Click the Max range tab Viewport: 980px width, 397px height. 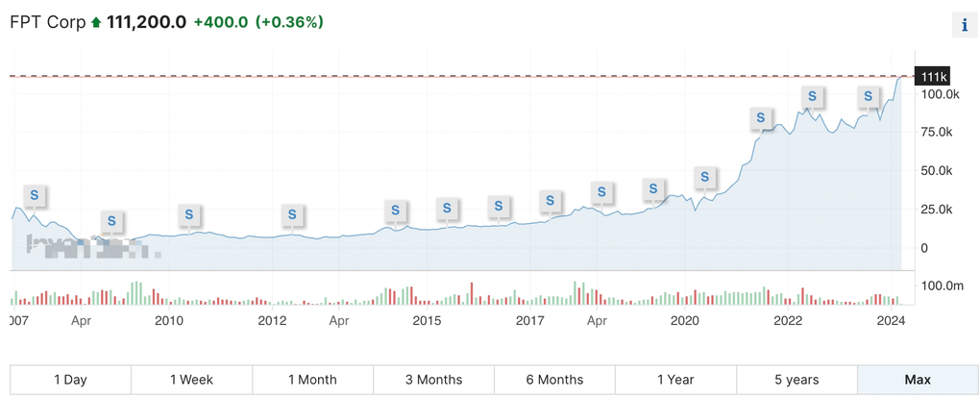tap(918, 380)
